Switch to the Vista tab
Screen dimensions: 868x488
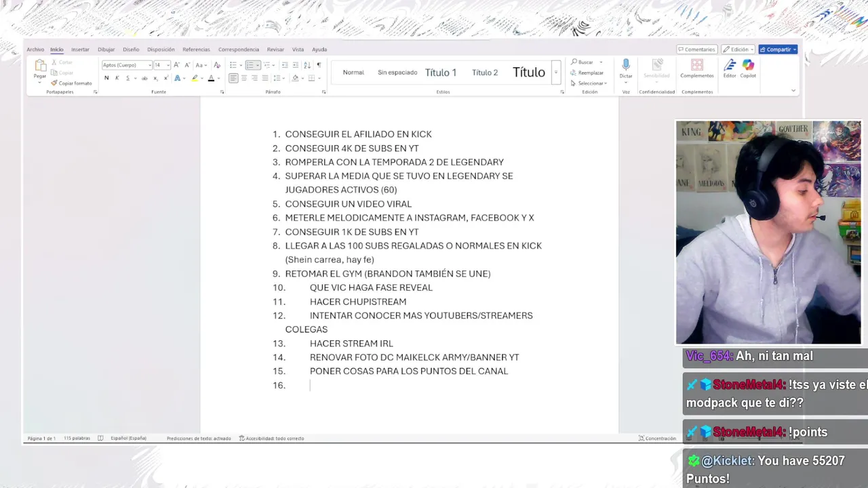click(298, 49)
